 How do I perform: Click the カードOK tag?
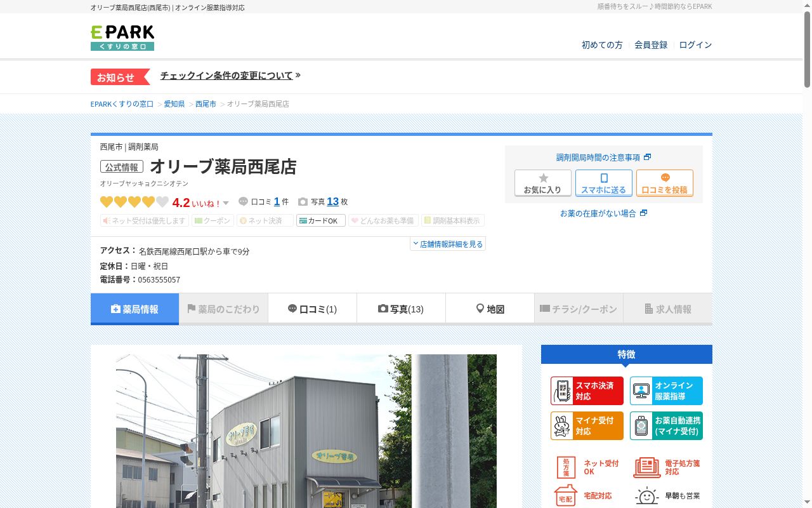click(x=321, y=220)
